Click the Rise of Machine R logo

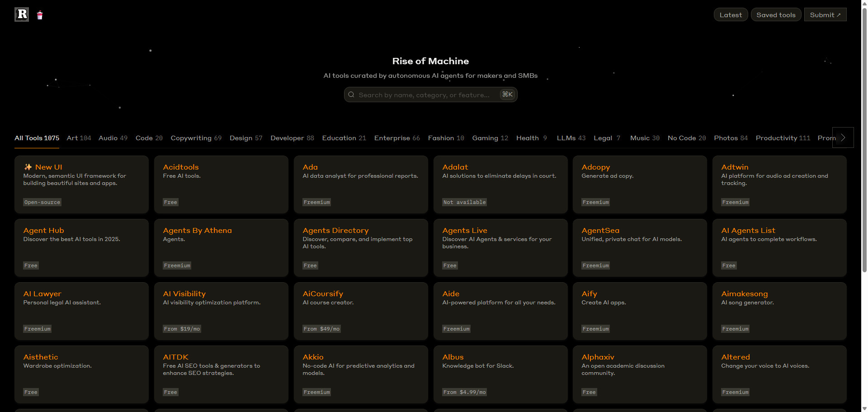coord(22,14)
